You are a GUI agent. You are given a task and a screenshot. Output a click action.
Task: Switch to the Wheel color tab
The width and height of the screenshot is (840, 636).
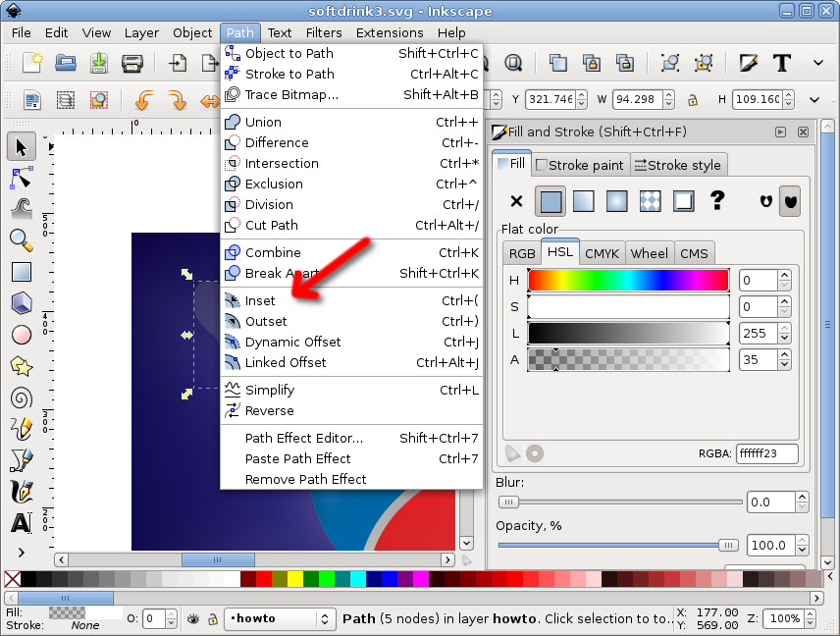click(649, 253)
